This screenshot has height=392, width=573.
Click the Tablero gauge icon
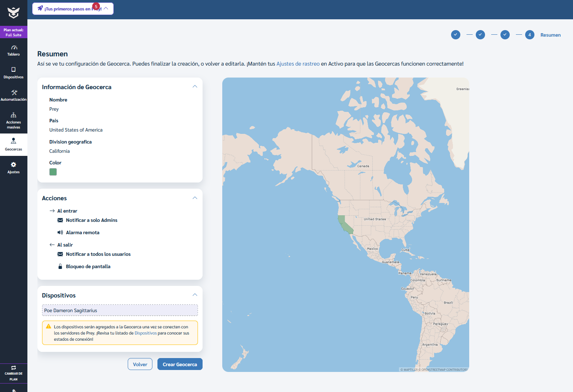(14, 47)
